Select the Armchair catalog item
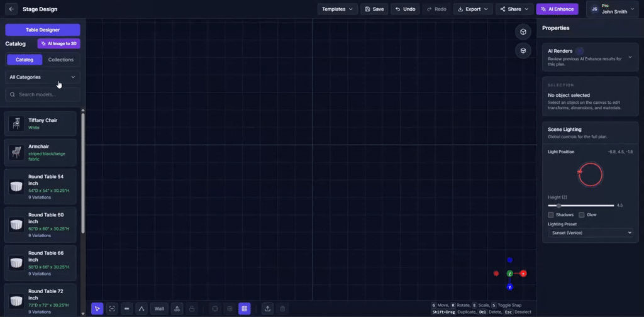Image resolution: width=644 pixels, height=317 pixels. pyautogui.click(x=40, y=152)
